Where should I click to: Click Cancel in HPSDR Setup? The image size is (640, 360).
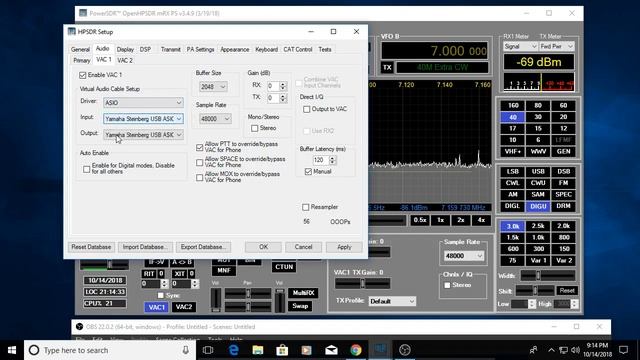tap(303, 247)
